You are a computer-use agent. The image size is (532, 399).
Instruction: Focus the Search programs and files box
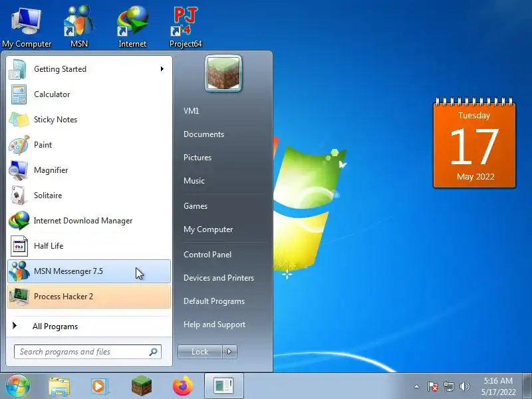(x=88, y=352)
